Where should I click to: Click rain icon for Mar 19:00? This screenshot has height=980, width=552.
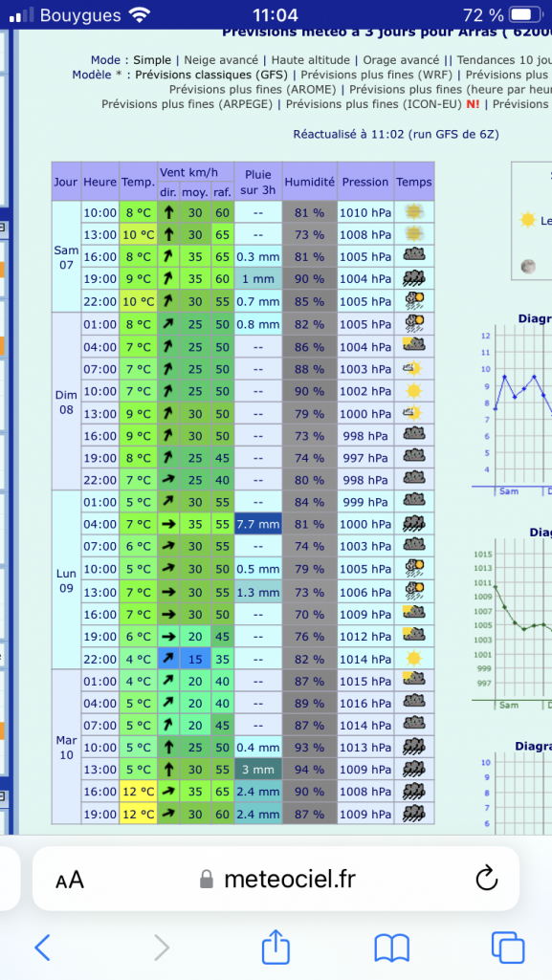point(414,814)
